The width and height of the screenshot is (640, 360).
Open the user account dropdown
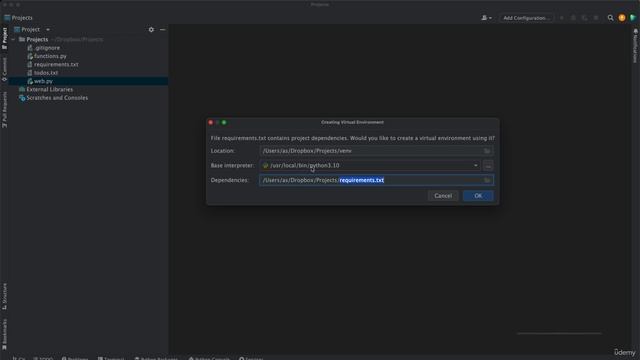coord(486,18)
